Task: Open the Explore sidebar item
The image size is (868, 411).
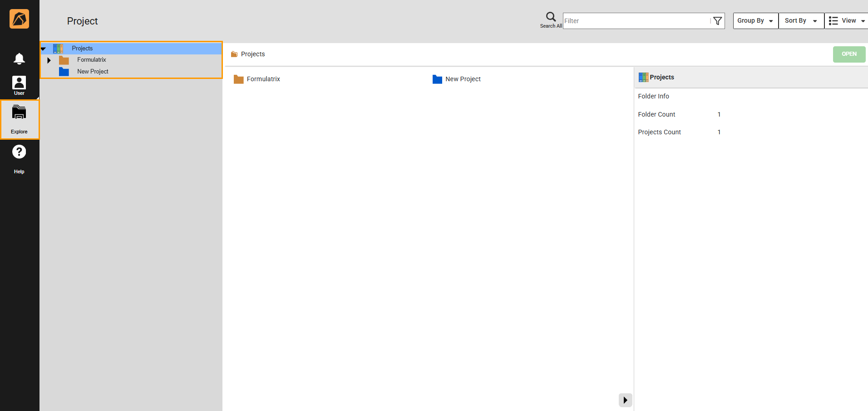Action: click(19, 119)
